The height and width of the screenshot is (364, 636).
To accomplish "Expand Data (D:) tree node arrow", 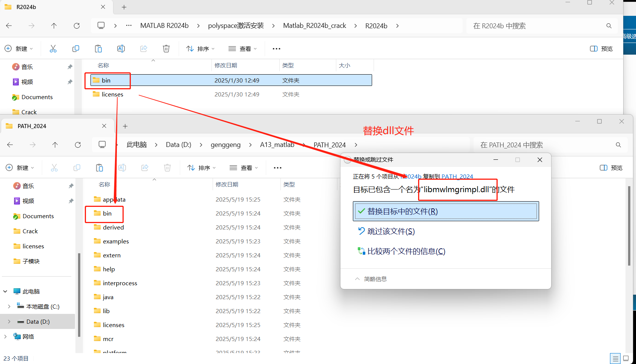I will pos(9,321).
